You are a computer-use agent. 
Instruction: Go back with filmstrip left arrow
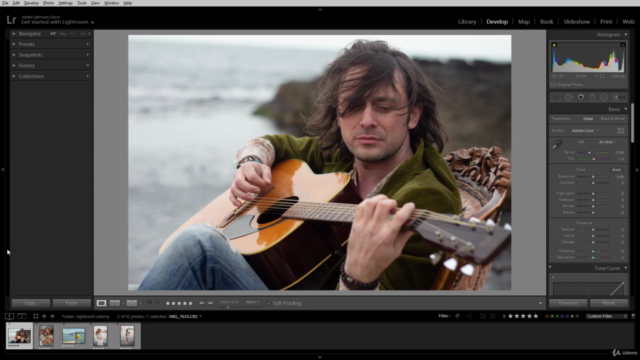[44, 316]
